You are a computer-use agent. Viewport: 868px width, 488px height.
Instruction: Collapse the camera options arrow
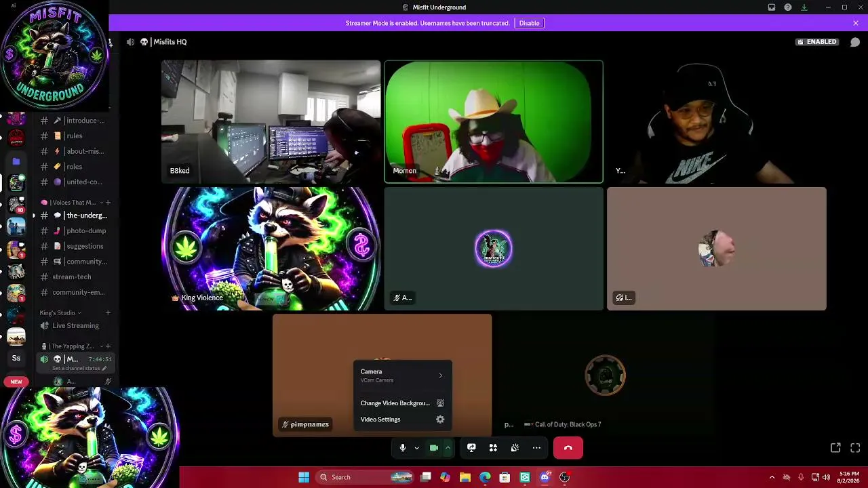(448, 448)
